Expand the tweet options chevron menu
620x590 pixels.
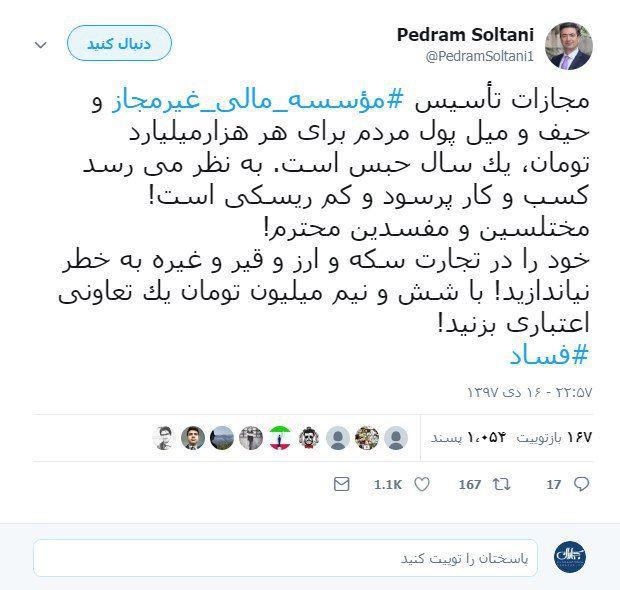(41, 45)
